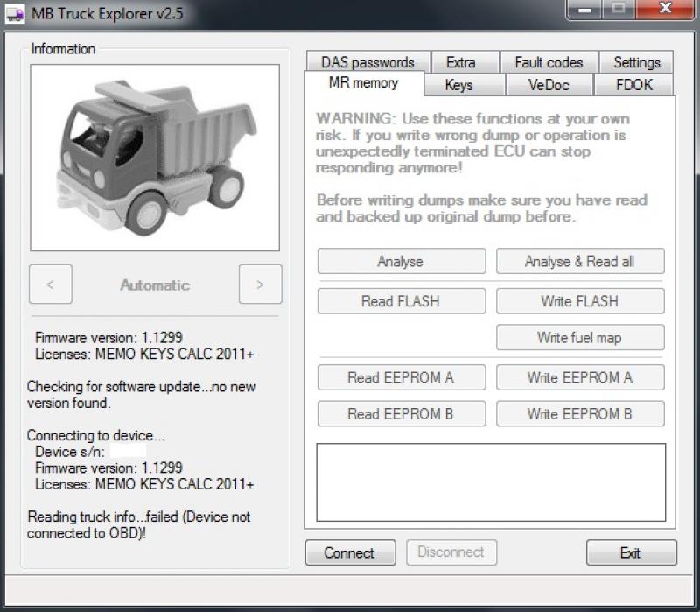Go to previous truck model with left arrow

tap(51, 284)
